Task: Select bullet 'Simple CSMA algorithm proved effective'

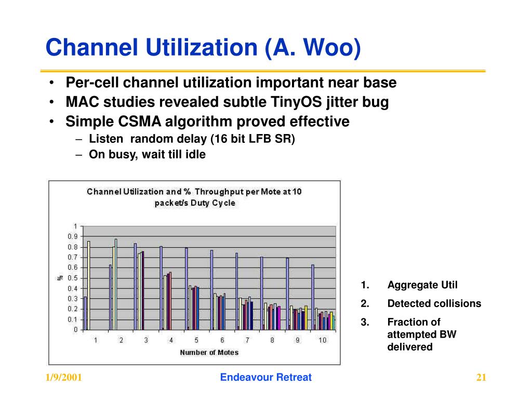Action: [207, 121]
